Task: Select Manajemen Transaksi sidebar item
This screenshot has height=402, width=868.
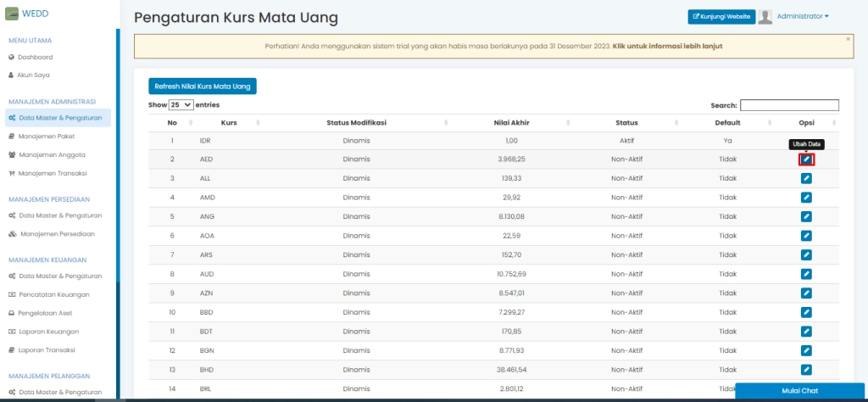Action: 53,174
